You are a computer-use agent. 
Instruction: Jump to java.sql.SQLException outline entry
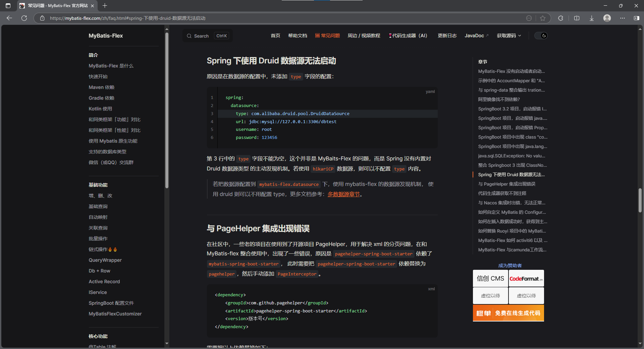click(512, 156)
